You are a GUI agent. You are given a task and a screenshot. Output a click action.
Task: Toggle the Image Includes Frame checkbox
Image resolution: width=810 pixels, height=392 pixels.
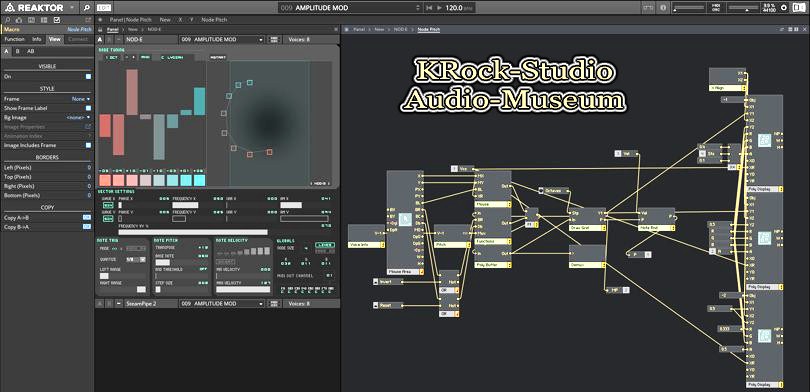pyautogui.click(x=88, y=145)
